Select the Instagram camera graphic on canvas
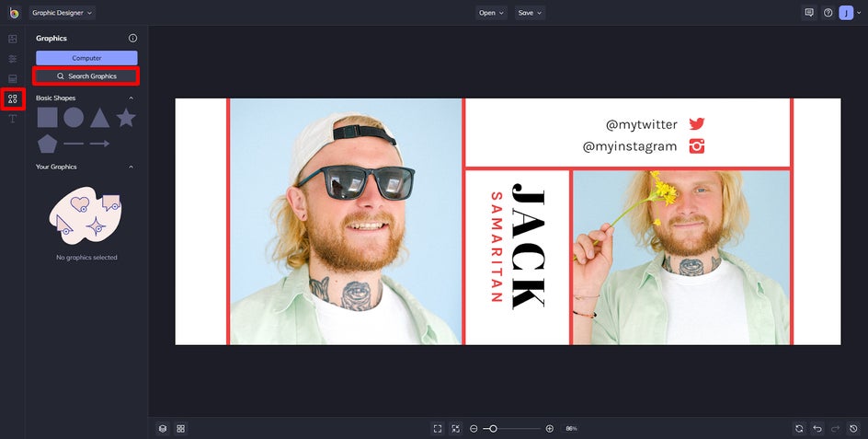The height and width of the screenshot is (439, 868). (x=697, y=145)
